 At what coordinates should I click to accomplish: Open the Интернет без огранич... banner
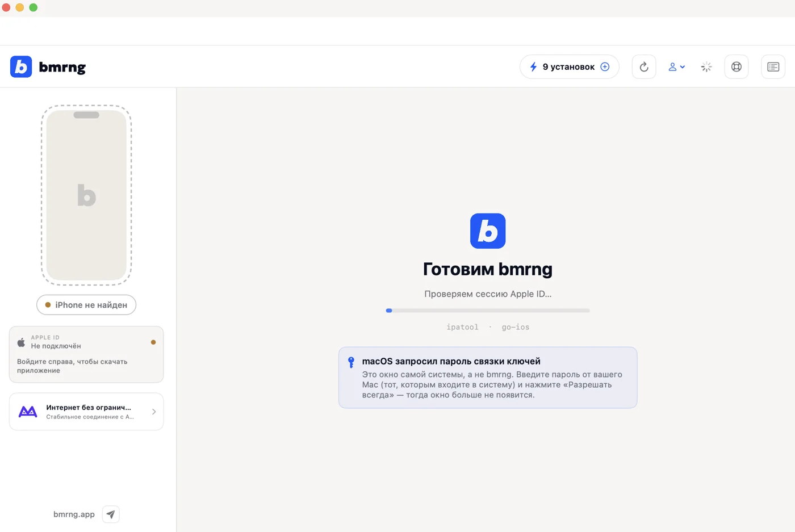[x=86, y=412]
